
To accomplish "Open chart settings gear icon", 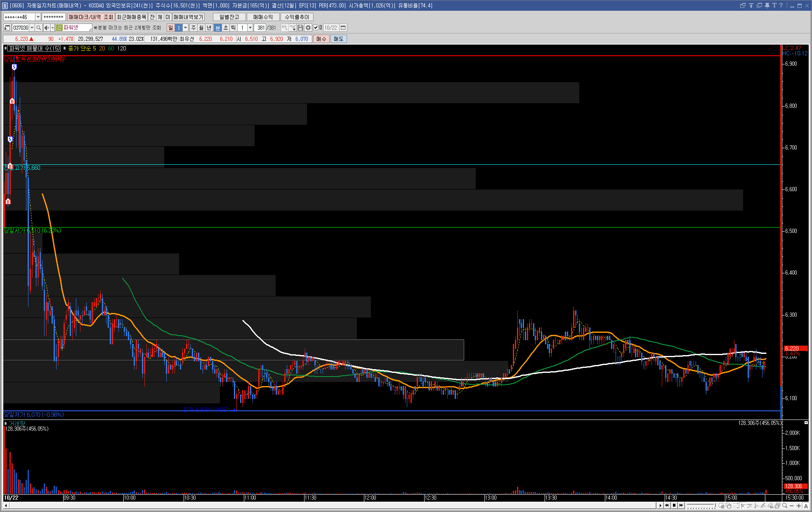I will 308,28.
